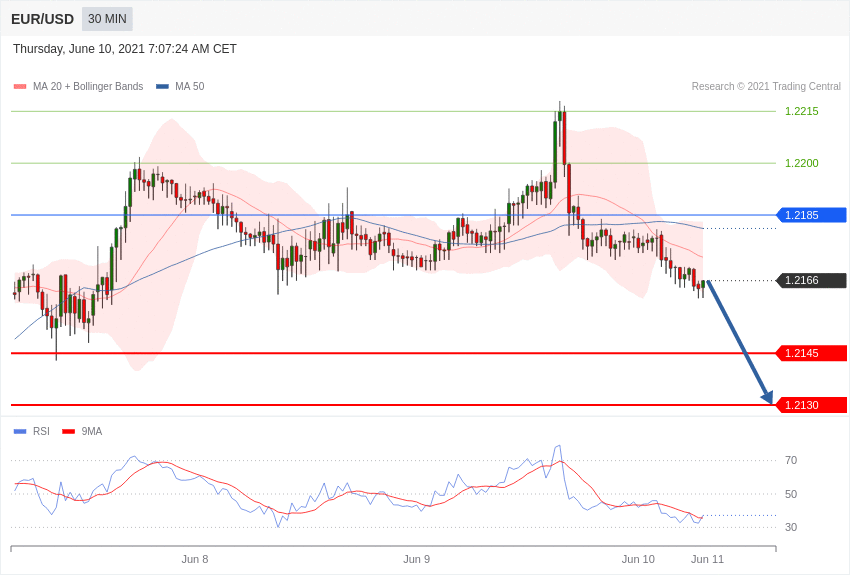Click the red 1.2130 support price tag
This screenshot has height=576, width=850.
(812, 405)
